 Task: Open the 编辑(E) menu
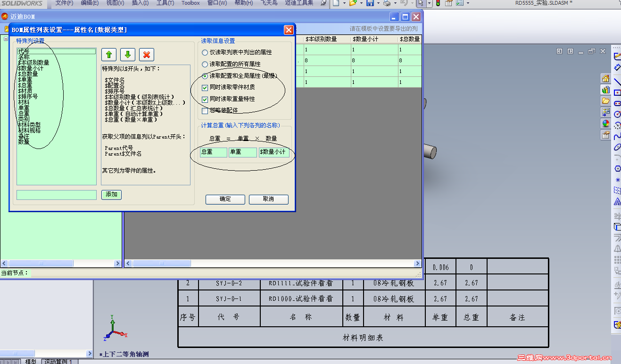[90, 3]
